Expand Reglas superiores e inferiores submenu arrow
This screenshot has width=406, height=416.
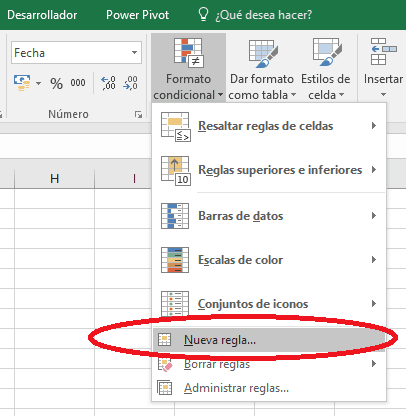(x=374, y=170)
